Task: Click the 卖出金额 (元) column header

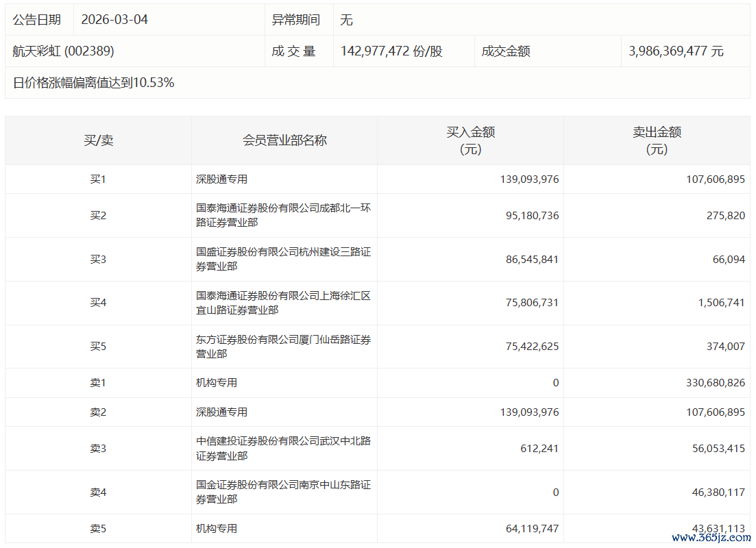Action: point(657,140)
